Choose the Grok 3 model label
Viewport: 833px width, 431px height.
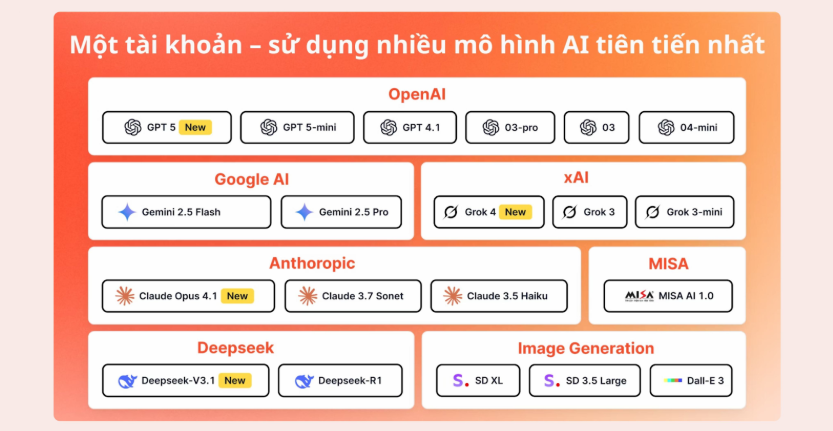[599, 212]
